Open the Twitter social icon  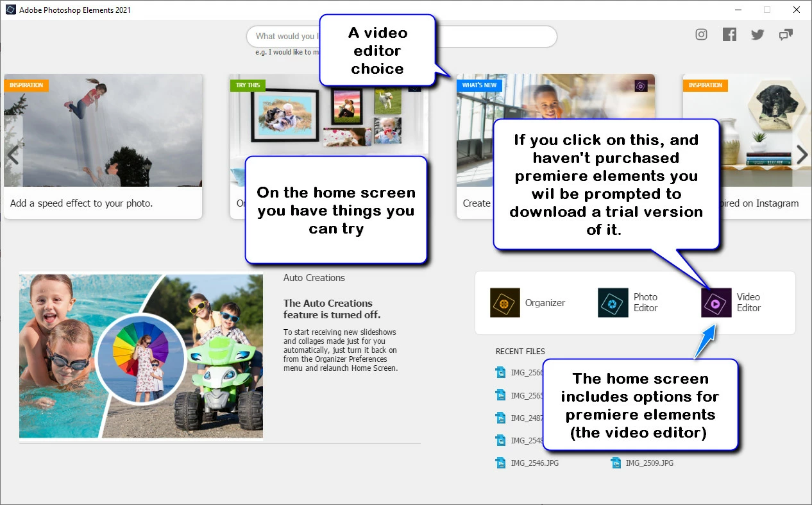(x=757, y=35)
